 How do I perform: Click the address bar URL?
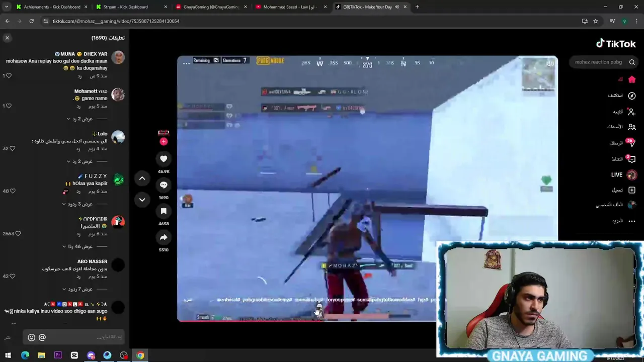click(116, 21)
